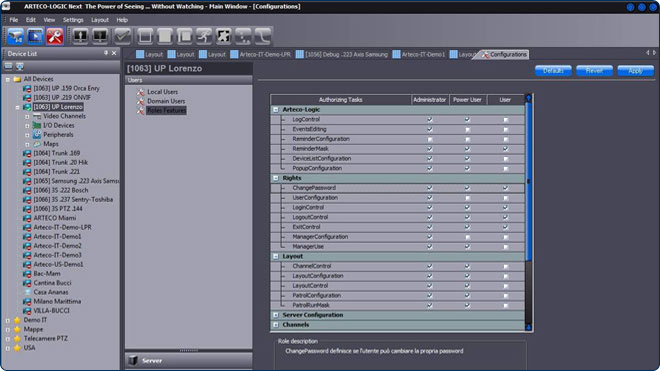Expand the Server Configuration group
Image resolution: width=660 pixels, height=371 pixels.
coord(276,315)
